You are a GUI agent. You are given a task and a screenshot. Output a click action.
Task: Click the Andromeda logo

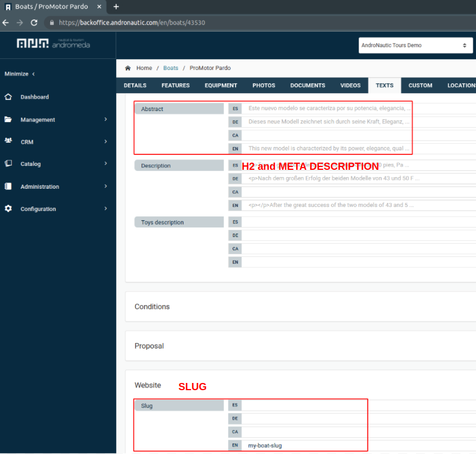pyautogui.click(x=53, y=44)
